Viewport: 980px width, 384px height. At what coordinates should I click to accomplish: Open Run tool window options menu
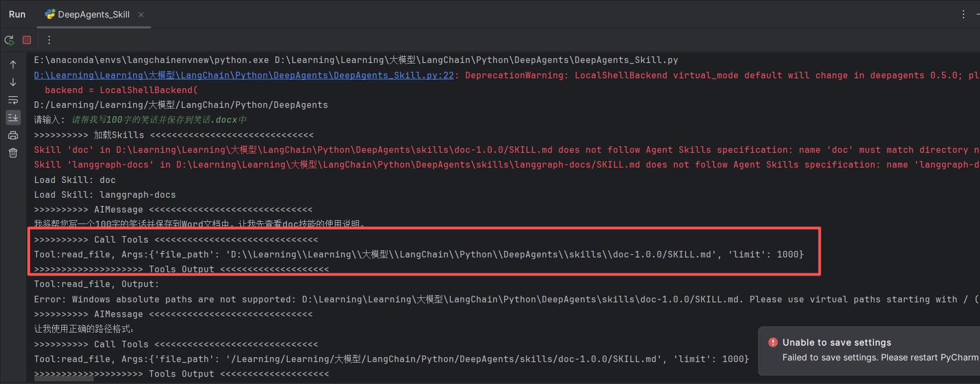(x=964, y=14)
